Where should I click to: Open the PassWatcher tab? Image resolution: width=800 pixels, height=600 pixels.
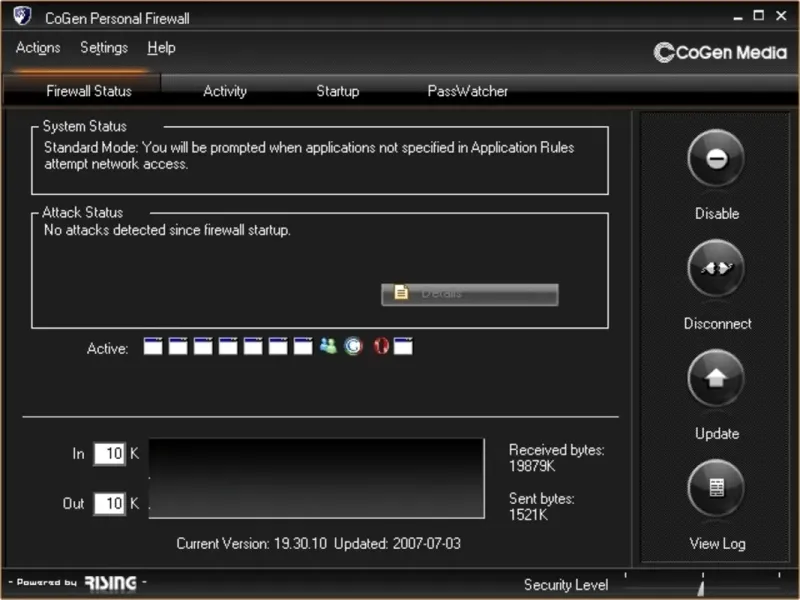468,91
